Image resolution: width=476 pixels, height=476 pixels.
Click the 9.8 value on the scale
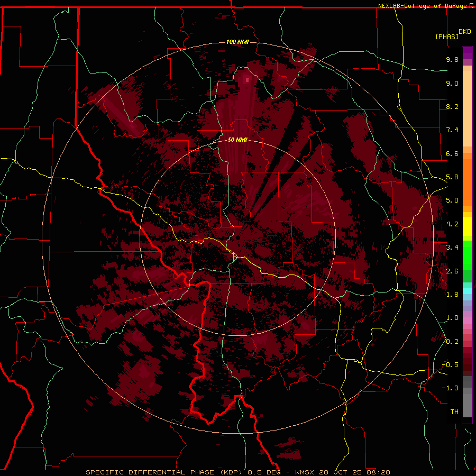pos(452,59)
